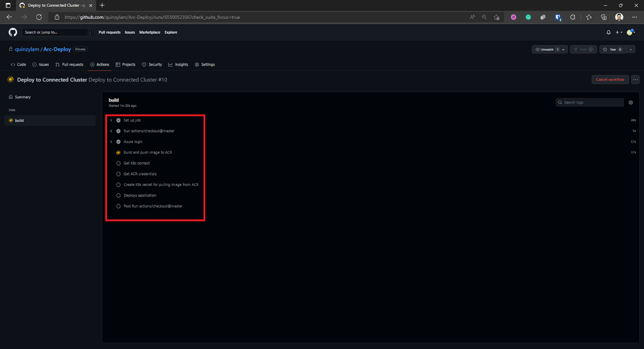
Task: Open the Code tab
Action: pyautogui.click(x=18, y=65)
